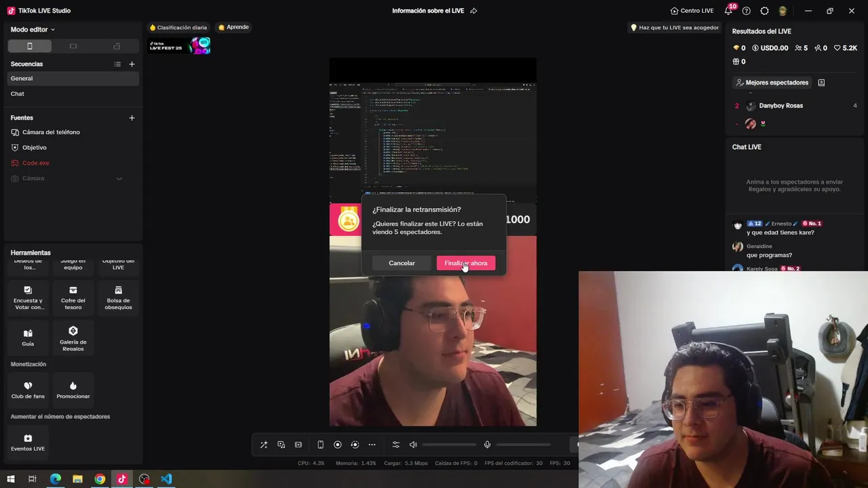This screenshot has height=488, width=868.
Task: Open the Modo editor dropdown
Action: pyautogui.click(x=33, y=30)
